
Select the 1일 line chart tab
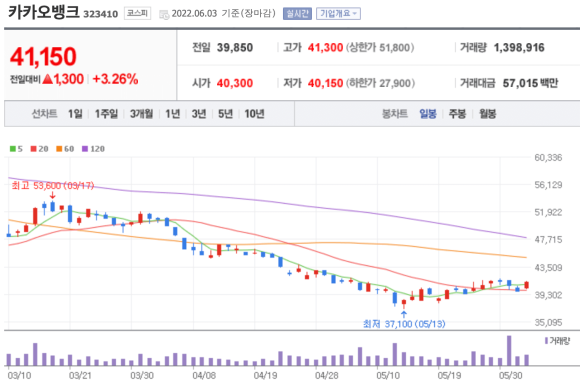click(75, 114)
